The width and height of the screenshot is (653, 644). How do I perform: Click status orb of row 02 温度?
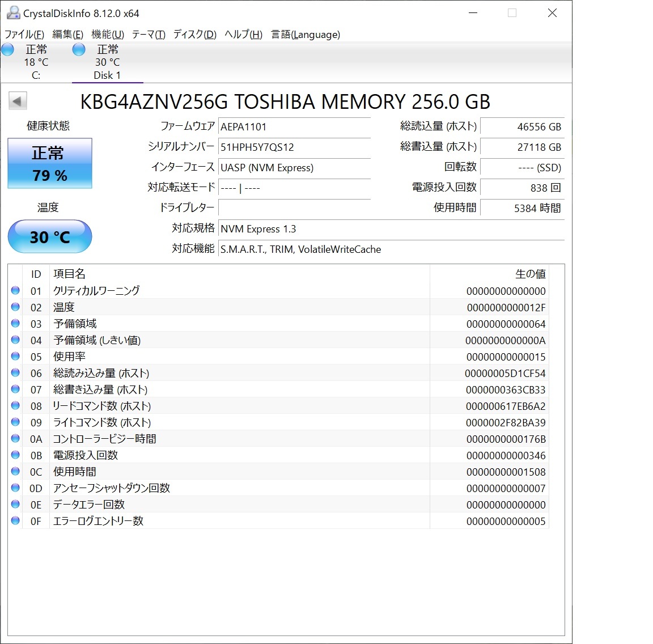15,307
